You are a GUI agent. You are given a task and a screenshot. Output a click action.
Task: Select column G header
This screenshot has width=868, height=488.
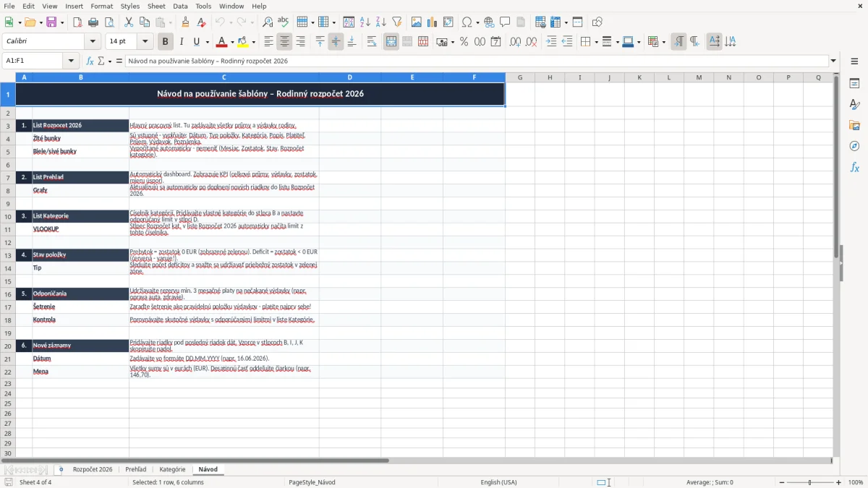[519, 77]
